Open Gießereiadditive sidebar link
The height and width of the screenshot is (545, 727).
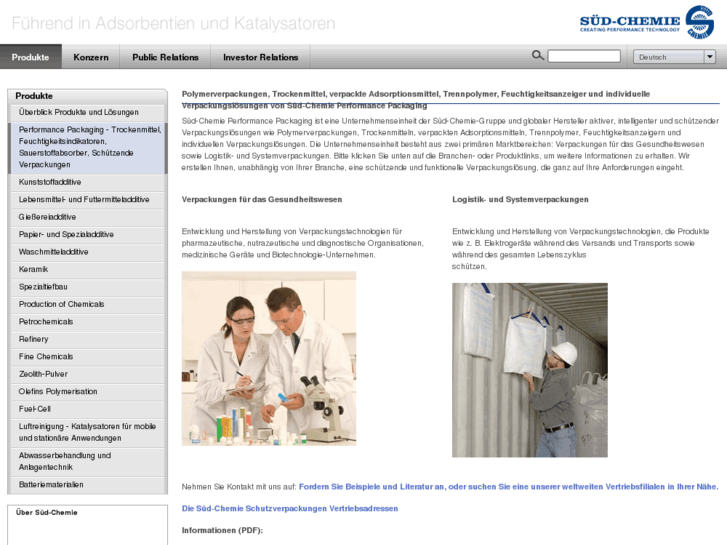[x=88, y=217]
